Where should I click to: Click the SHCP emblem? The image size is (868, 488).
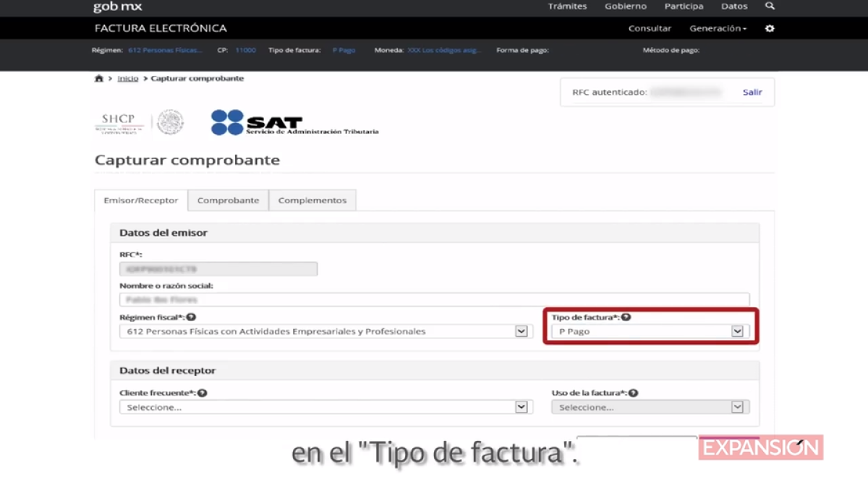[120, 123]
